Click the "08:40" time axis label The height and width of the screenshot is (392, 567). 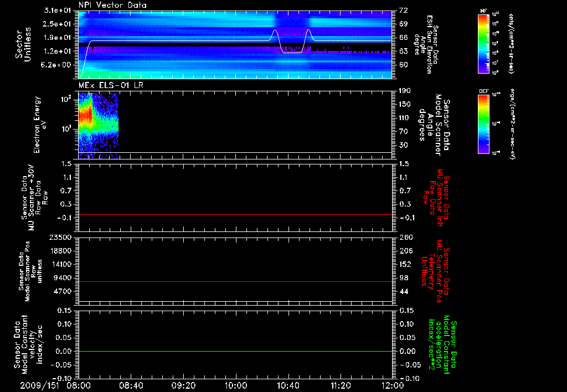point(131,385)
